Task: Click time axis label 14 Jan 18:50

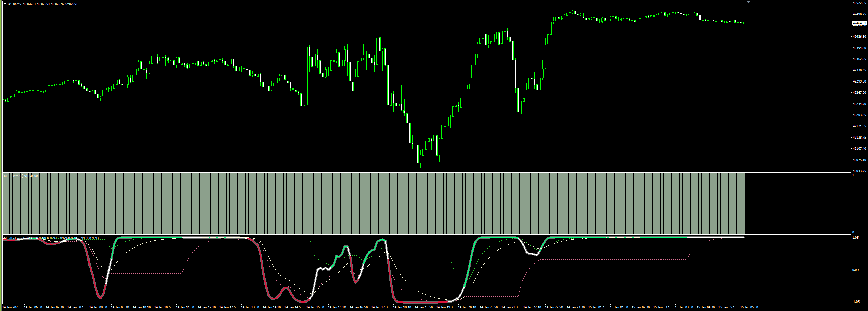Action: 424,307
